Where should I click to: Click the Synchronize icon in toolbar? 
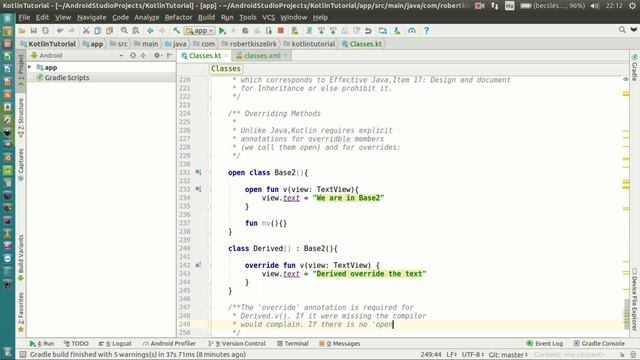pyautogui.click(x=45, y=31)
